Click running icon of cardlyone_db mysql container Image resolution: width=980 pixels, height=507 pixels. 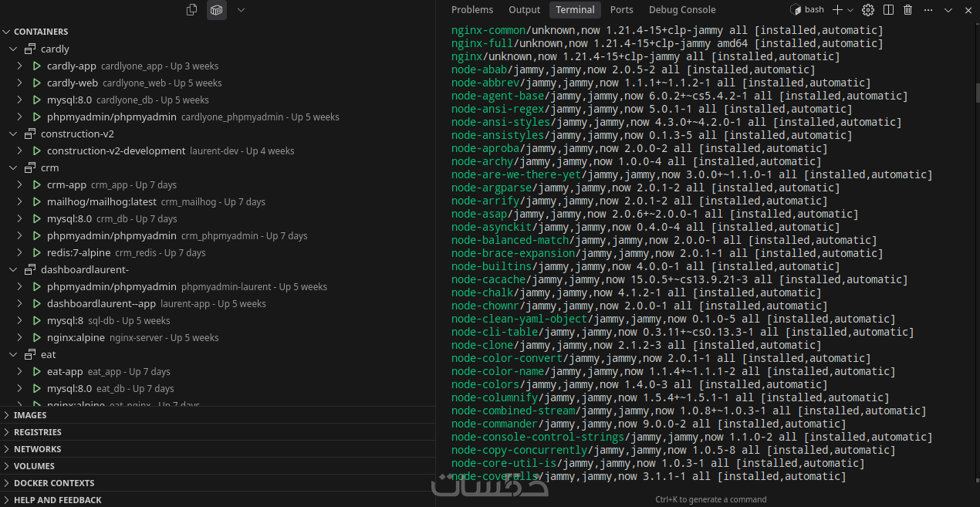pyautogui.click(x=36, y=100)
